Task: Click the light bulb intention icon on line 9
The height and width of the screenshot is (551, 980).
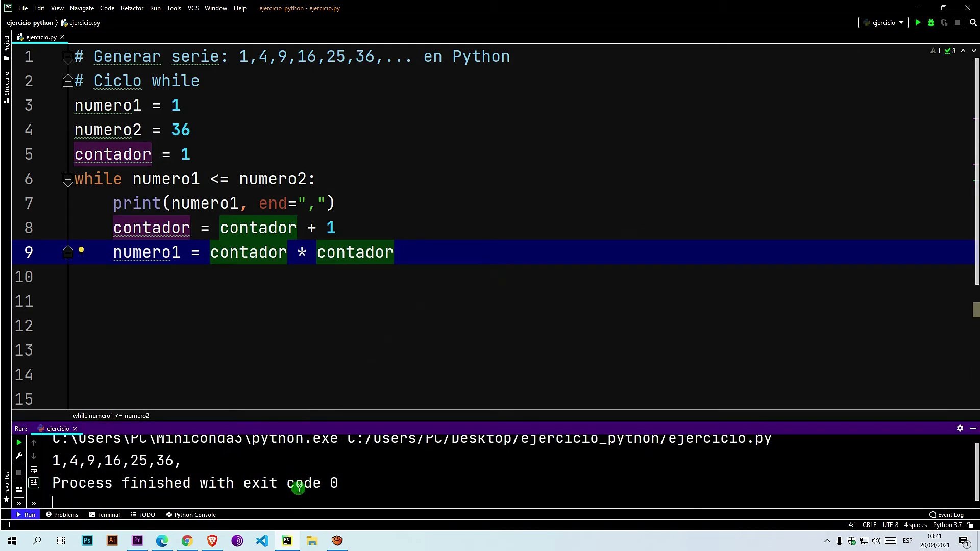Action: click(x=81, y=251)
